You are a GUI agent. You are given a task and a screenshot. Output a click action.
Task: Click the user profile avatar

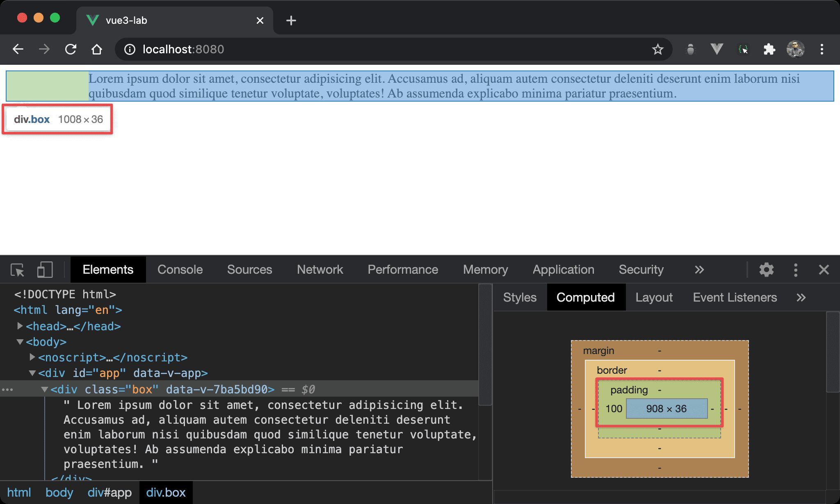pos(795,50)
